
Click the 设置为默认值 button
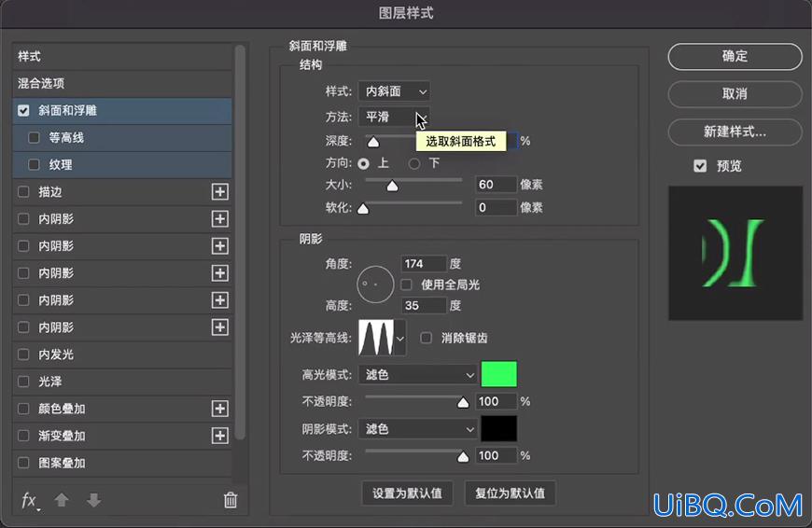[407, 493]
